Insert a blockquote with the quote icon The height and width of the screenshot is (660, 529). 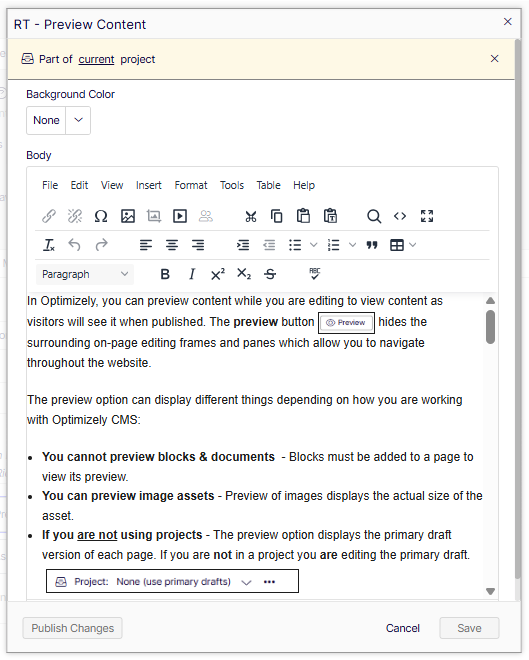click(372, 245)
